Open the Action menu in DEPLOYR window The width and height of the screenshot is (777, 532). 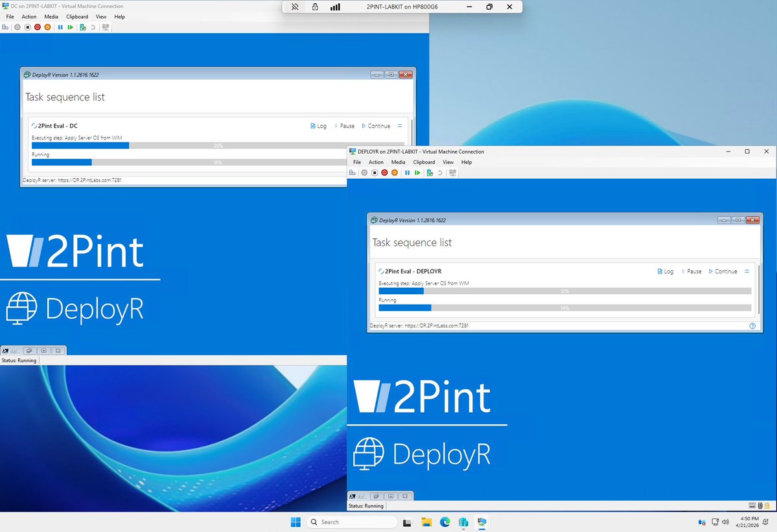376,163
